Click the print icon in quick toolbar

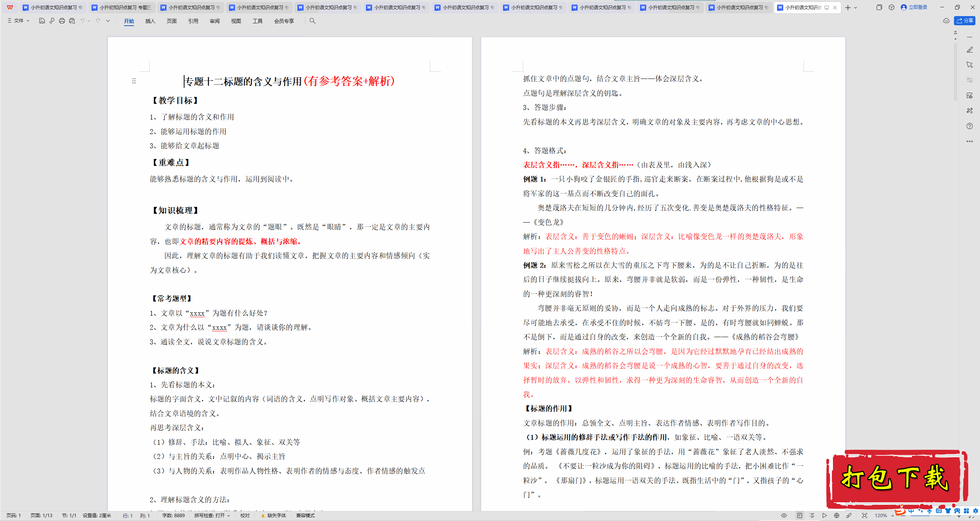(62, 21)
